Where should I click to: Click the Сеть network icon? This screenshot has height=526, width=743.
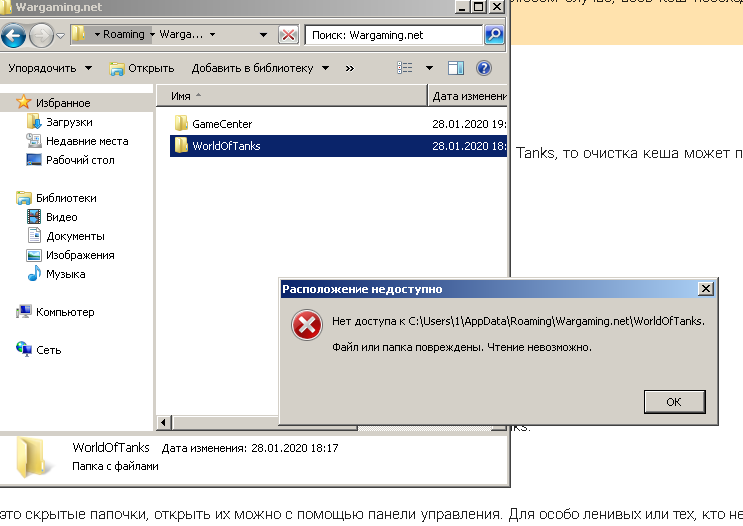coord(24,349)
